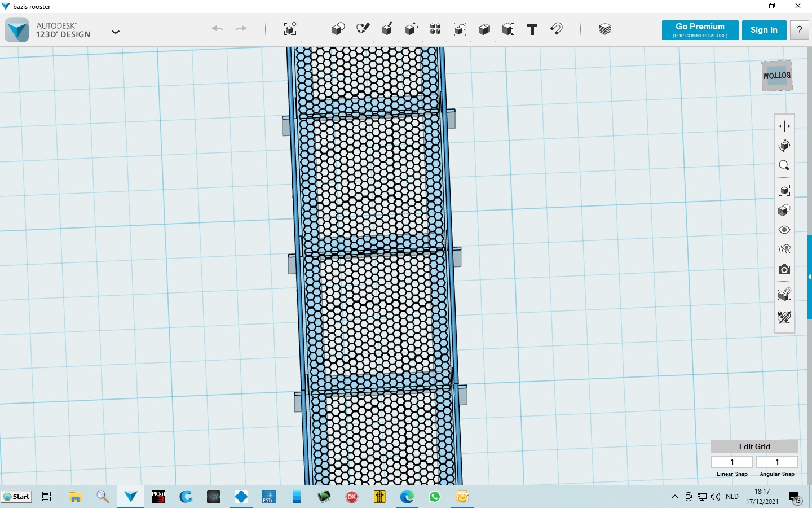
Task: Open the Help question mark button
Action: pos(799,30)
